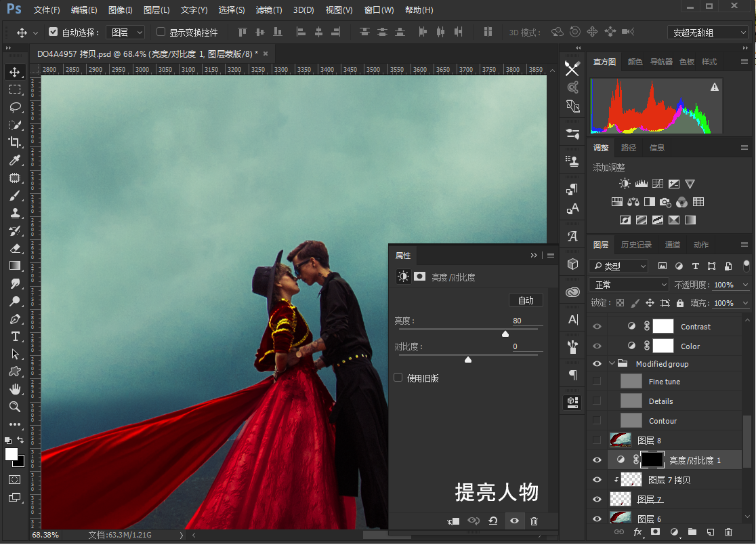Open the 文件(F) menu
Image resolution: width=756 pixels, height=545 pixels.
(47, 9)
